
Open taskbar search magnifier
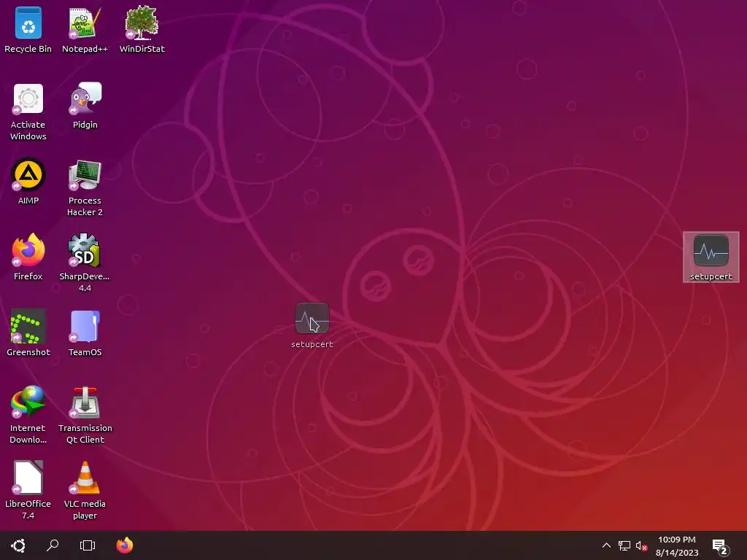[x=53, y=545]
